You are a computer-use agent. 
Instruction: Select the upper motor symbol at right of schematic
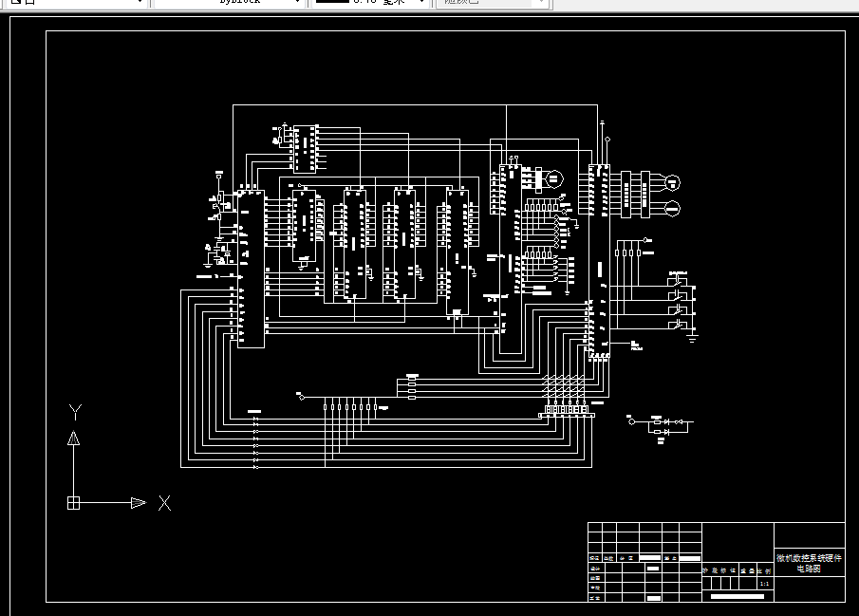672,182
